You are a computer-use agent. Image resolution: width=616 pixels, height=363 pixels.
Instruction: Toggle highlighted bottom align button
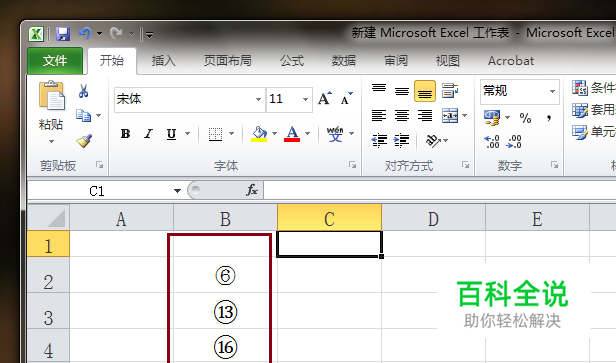tap(425, 91)
